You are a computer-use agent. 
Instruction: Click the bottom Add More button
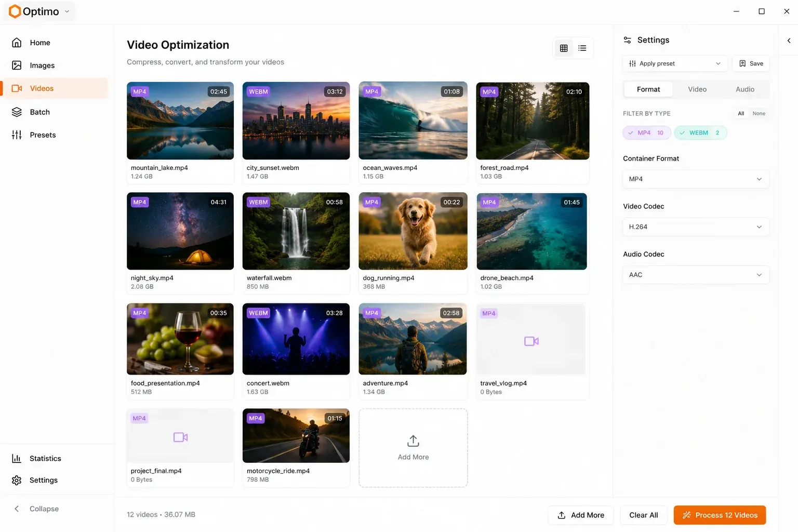pos(581,515)
